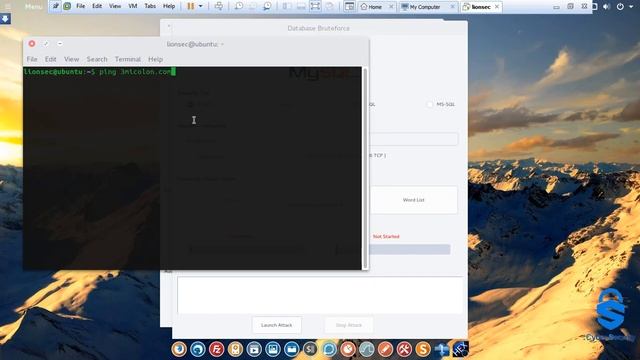Open VMware VM menu
The image size is (640, 360).
pyautogui.click(x=133, y=6)
